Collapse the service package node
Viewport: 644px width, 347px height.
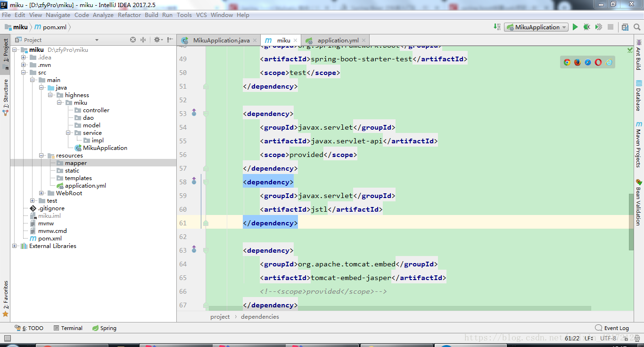click(68, 133)
